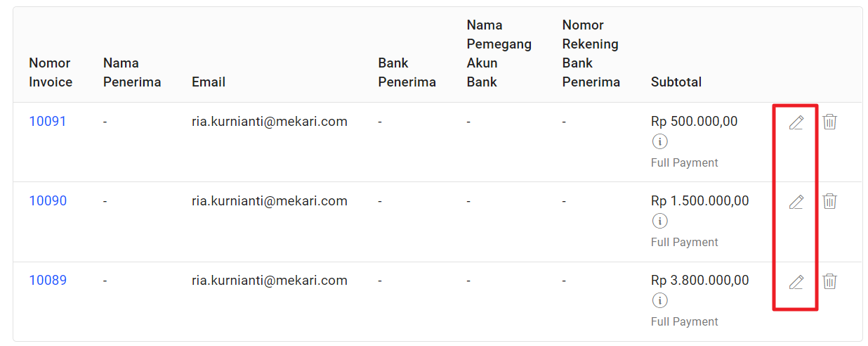Delete invoice 10089 using the trash icon
This screenshot has width=868, height=346.
pos(829,281)
